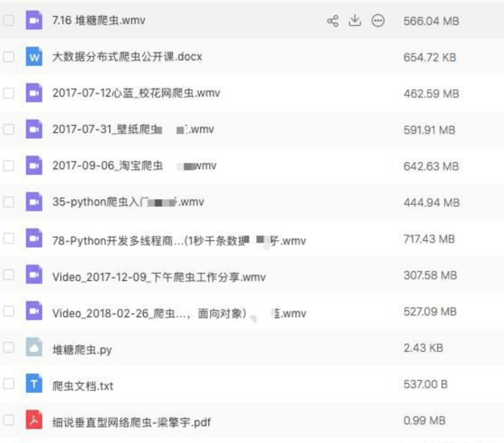The image size is (504, 443).
Task: Select checkbox for 大数据分布式爬虫公开课.docx
Action: pos(9,57)
